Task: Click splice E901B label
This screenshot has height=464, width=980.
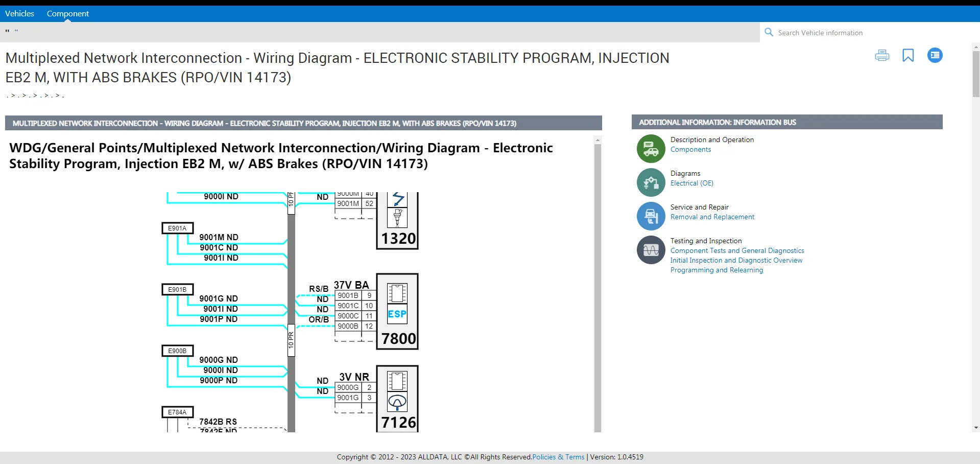Action: click(x=178, y=289)
